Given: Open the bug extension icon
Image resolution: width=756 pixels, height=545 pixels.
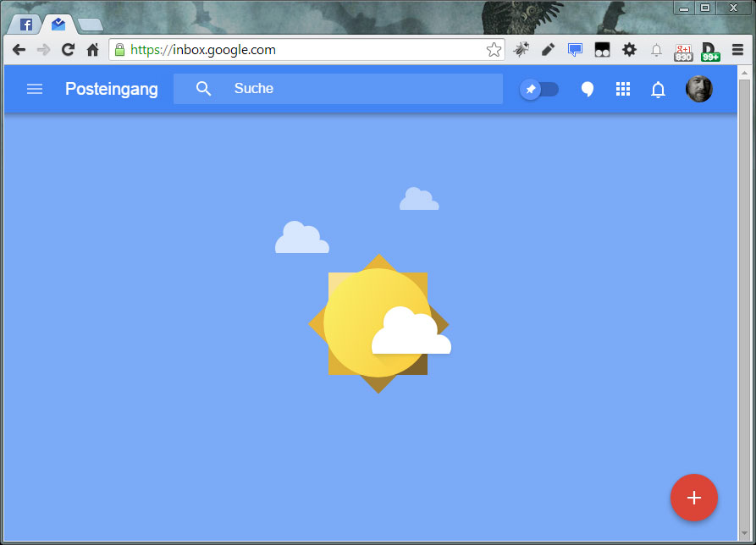Looking at the screenshot, I should (x=521, y=50).
